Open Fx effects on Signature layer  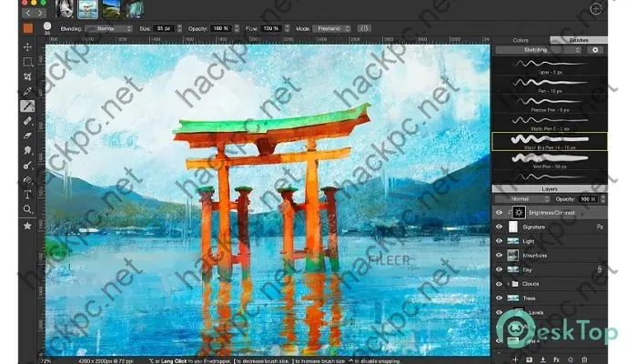coord(600,227)
